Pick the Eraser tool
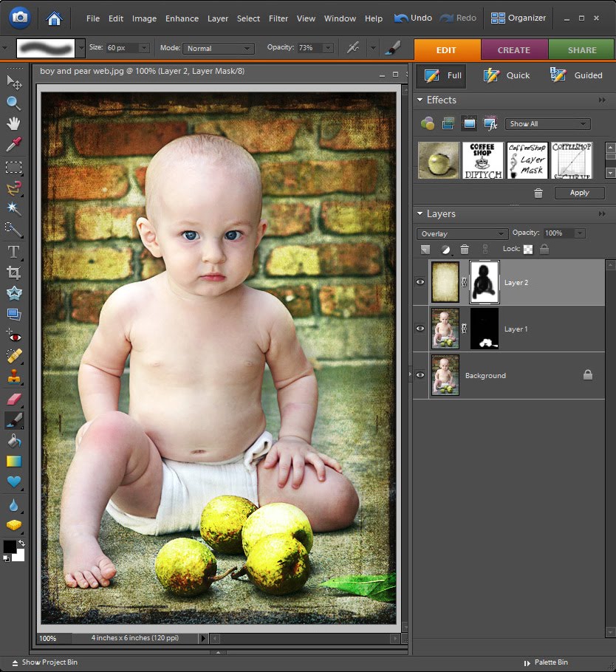This screenshot has height=672, width=616. coord(13,399)
